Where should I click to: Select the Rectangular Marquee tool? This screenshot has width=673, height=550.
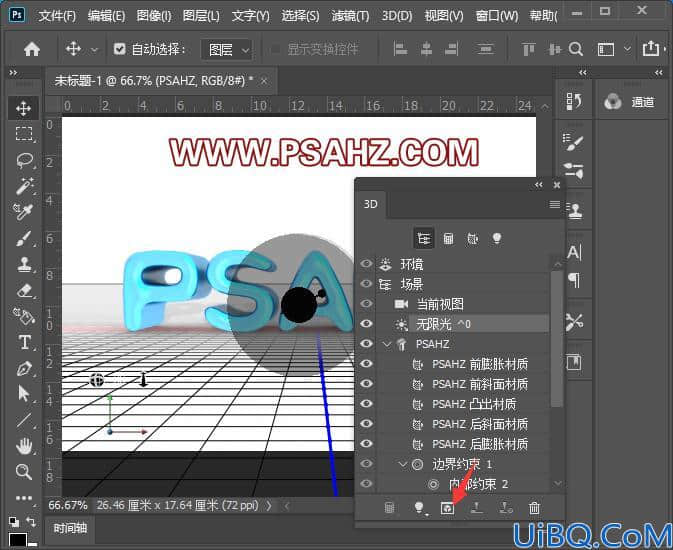pyautogui.click(x=24, y=134)
